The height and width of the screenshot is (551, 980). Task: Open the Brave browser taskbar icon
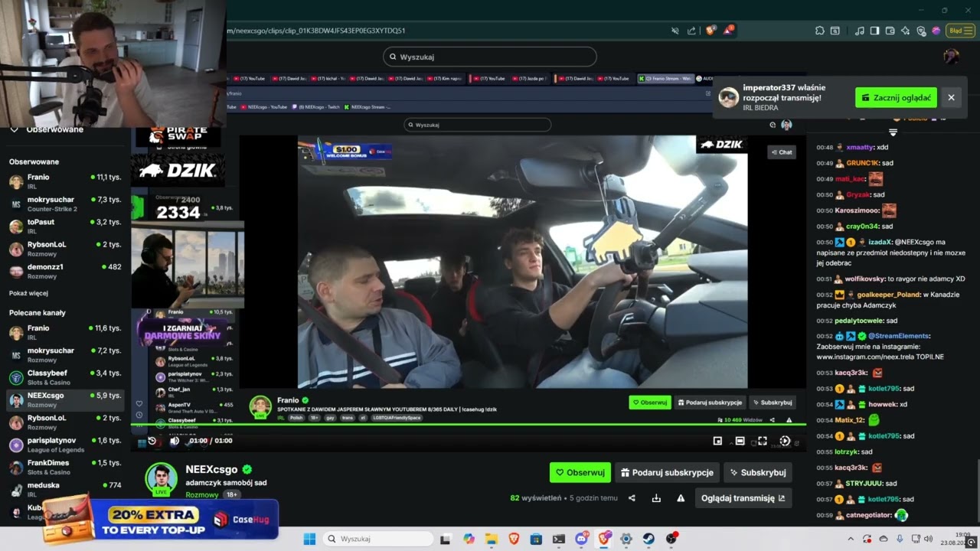pos(514,539)
